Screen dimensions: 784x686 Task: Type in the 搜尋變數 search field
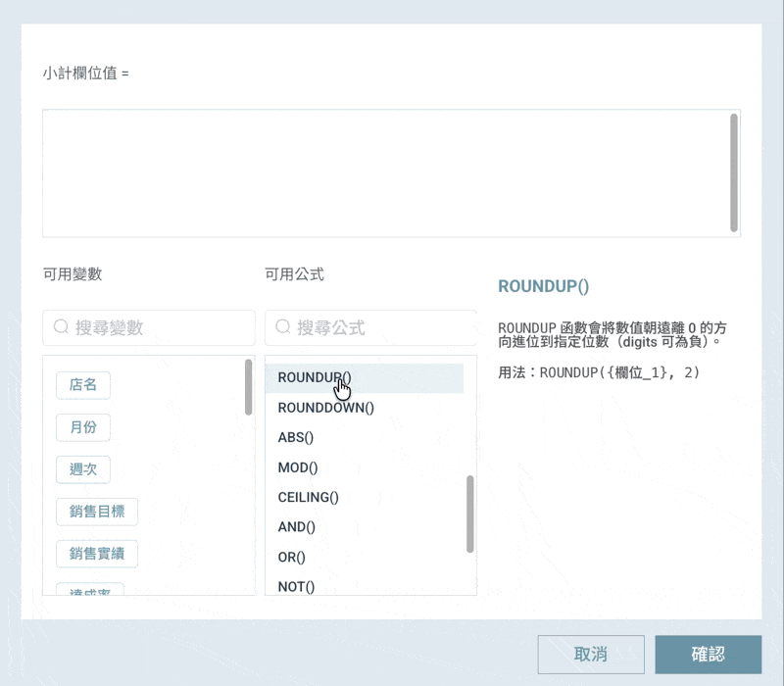157,327
